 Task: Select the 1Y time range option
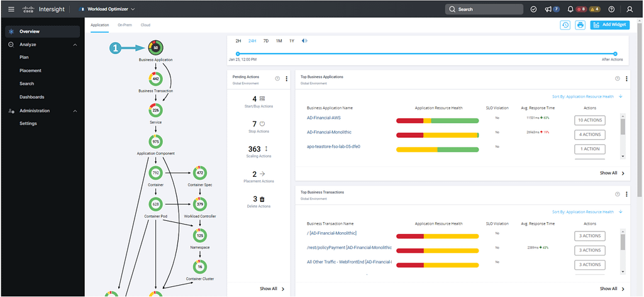tap(292, 41)
